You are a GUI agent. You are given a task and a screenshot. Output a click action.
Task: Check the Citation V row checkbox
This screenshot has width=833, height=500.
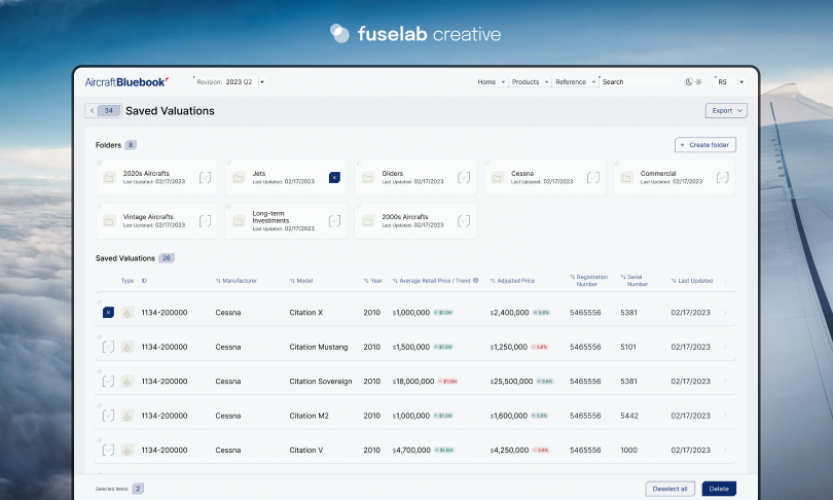tap(108, 450)
